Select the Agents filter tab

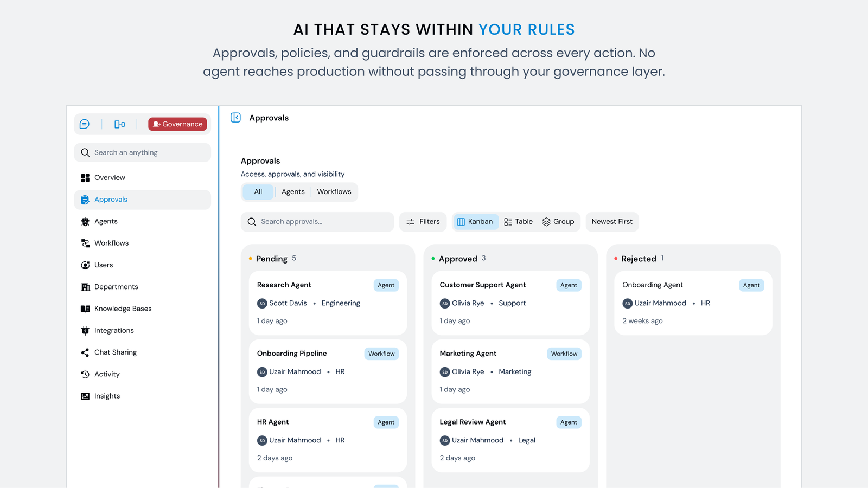click(x=293, y=192)
